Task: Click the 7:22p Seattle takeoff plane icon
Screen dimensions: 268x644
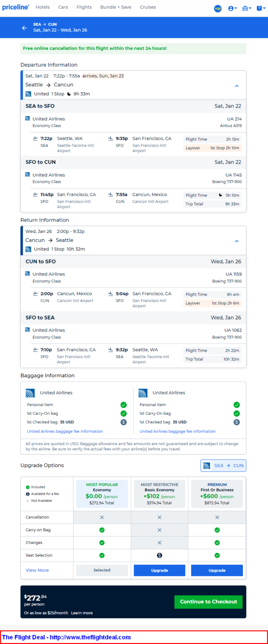Action: 35,139
